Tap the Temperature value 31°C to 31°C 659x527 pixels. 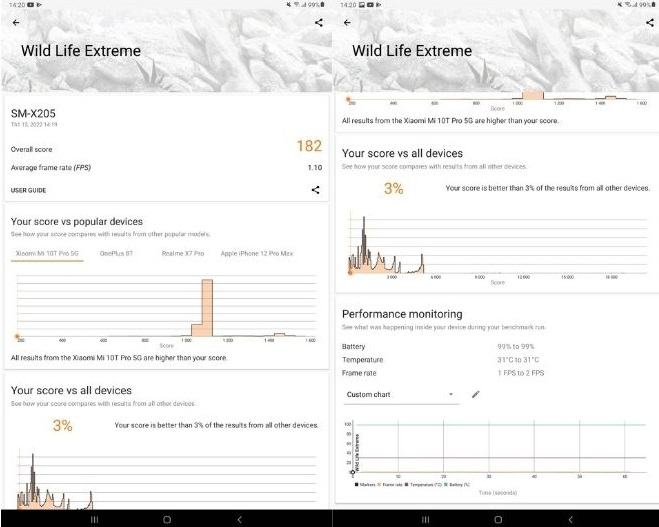[x=518, y=360]
